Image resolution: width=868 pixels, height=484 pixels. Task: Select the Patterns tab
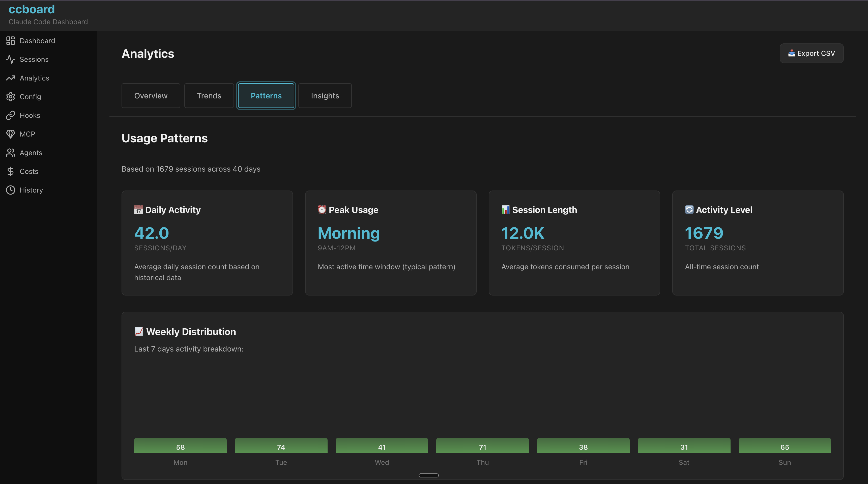(266, 95)
